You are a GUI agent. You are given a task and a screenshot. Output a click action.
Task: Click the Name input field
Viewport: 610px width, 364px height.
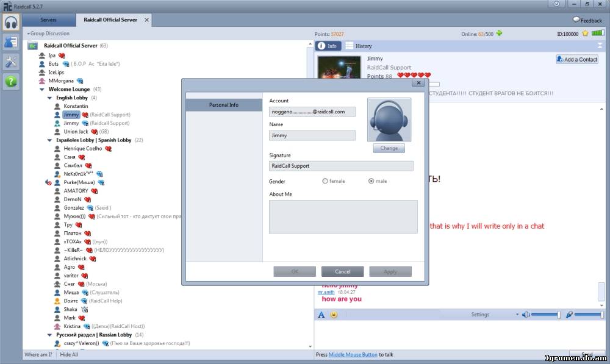(x=312, y=135)
